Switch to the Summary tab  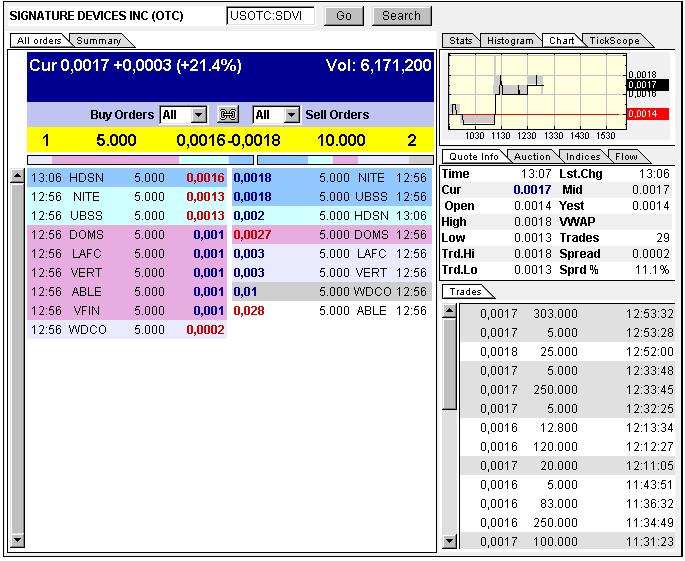[x=99, y=41]
